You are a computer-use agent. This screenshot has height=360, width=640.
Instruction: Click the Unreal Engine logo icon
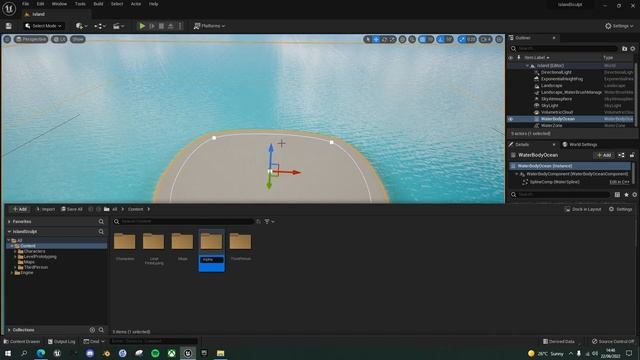coord(9,8)
